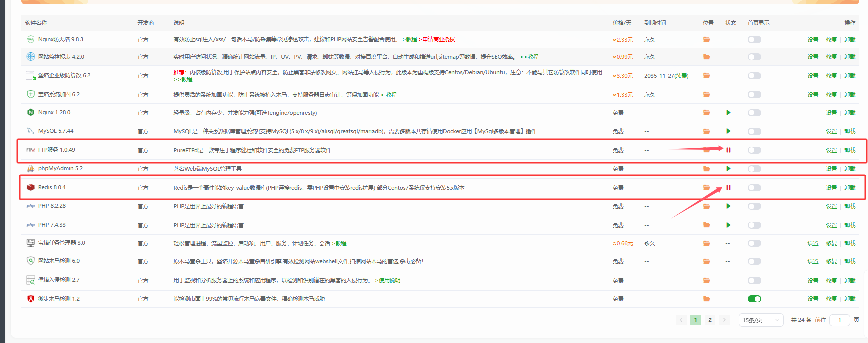This screenshot has width=868, height=343.
Task: Open 设置 for FTP服务 1.0.49
Action: tap(831, 150)
